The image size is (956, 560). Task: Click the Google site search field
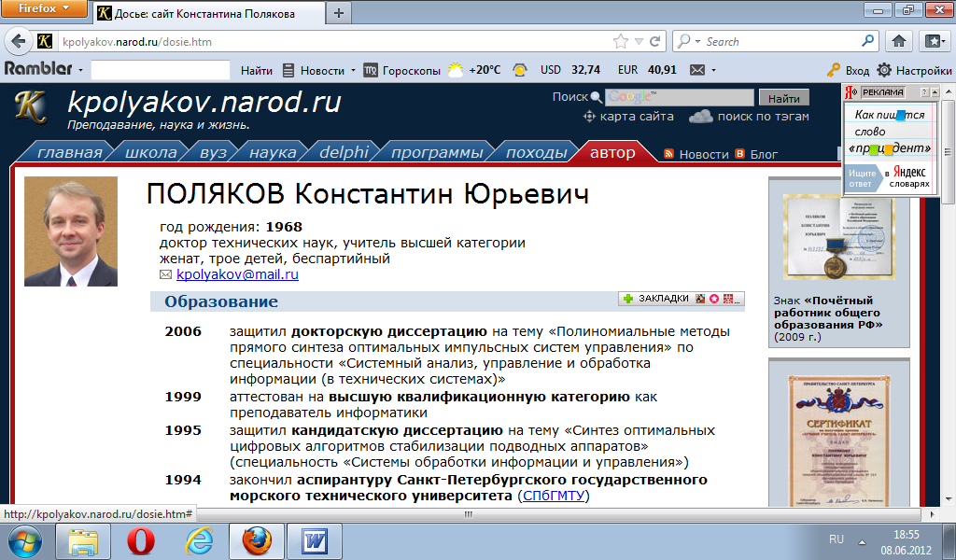coord(680,97)
